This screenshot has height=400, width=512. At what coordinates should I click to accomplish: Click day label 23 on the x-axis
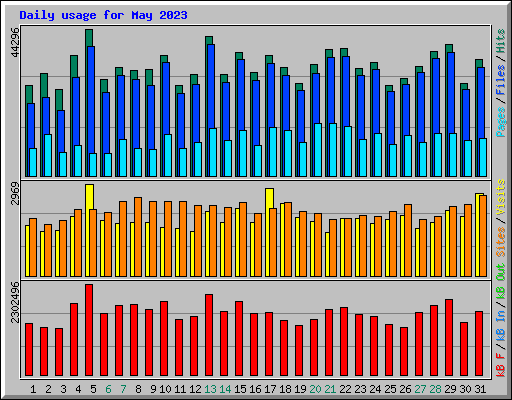click(x=360, y=389)
